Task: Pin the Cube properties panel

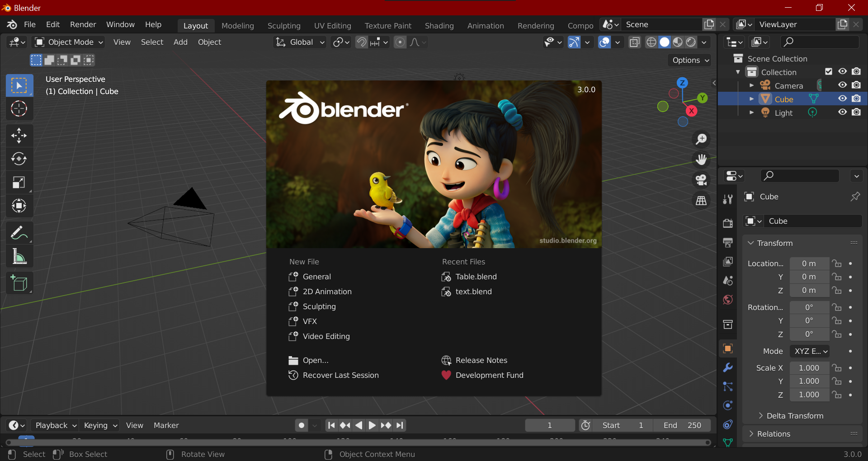Action: pos(855,197)
